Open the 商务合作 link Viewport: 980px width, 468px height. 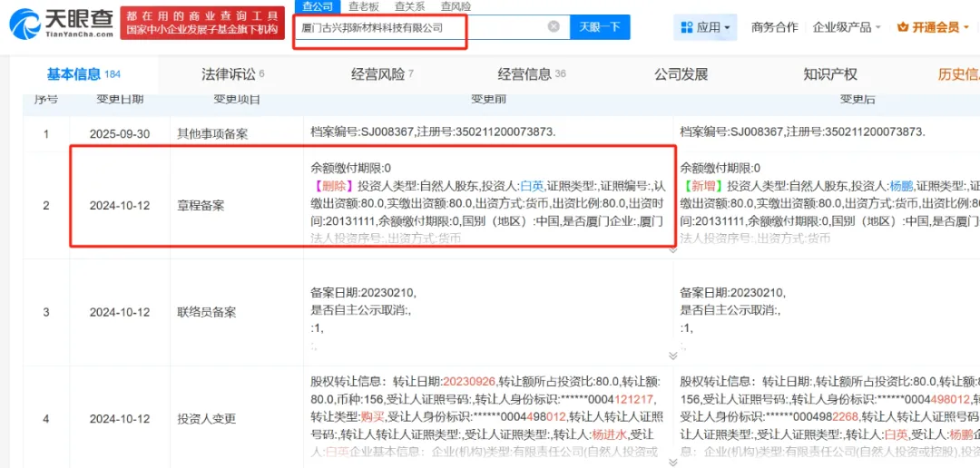coord(775,27)
